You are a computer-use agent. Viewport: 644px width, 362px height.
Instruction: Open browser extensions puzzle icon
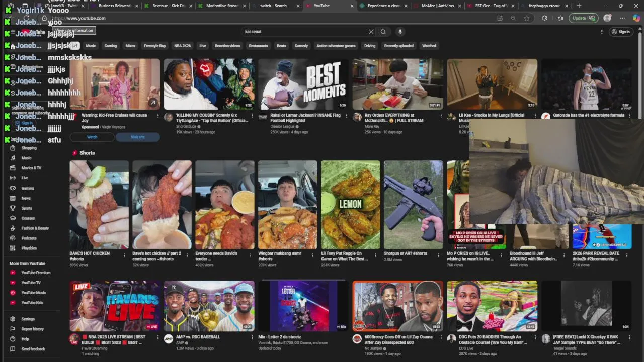coord(544,18)
